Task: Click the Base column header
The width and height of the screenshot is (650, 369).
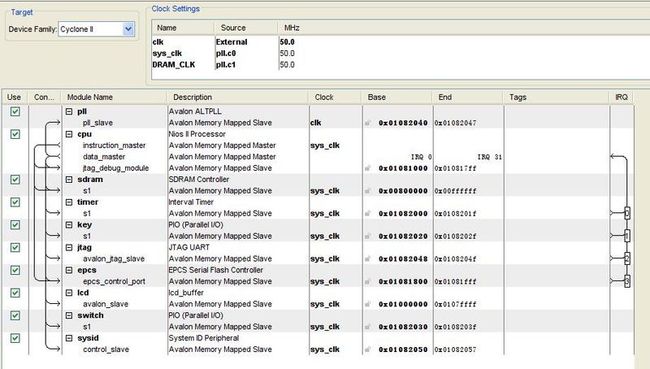Action: [398, 97]
